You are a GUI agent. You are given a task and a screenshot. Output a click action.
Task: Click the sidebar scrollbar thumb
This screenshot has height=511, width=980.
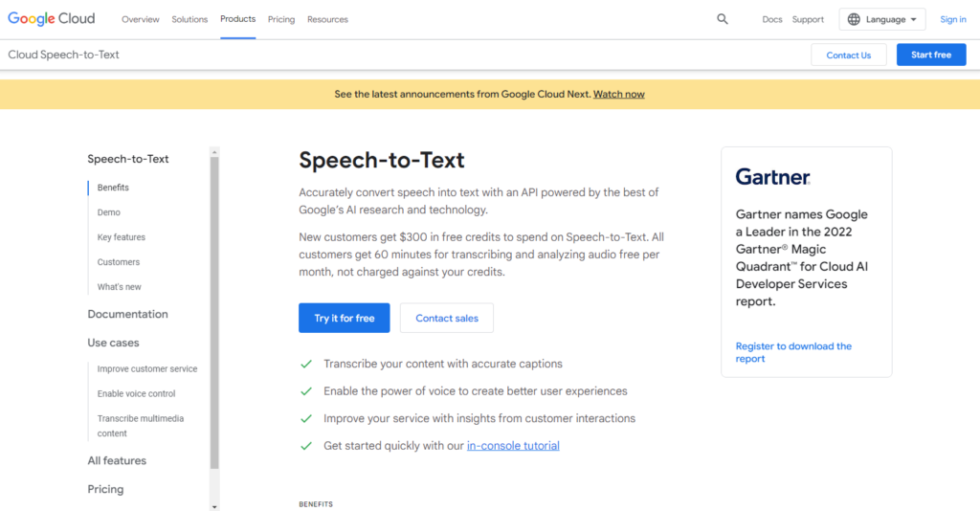tap(214, 313)
